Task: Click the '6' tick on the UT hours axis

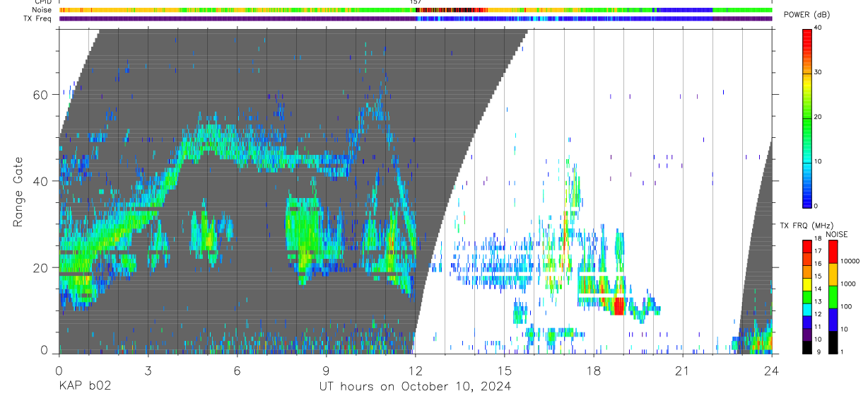Action: [237, 370]
